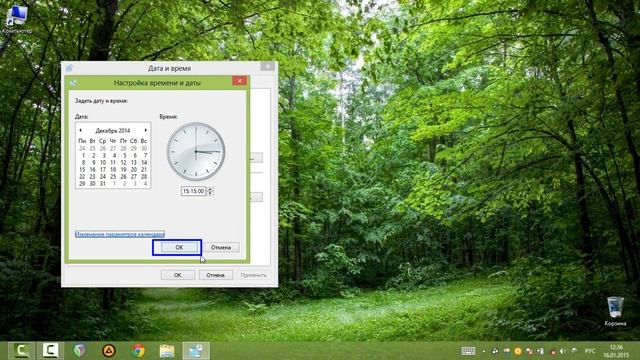Click Применить in the Дата и время window
Viewport: 640px width, 360px height.
(x=253, y=275)
